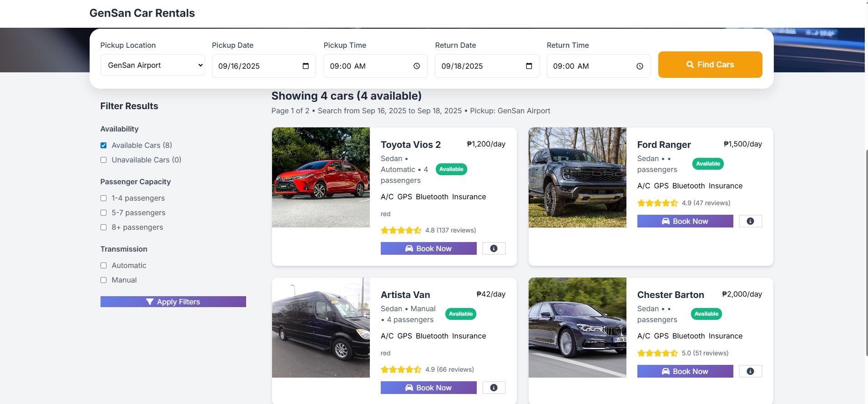This screenshot has width=868, height=404.
Task: Open info icon for Chester Barton
Action: coord(750,371)
